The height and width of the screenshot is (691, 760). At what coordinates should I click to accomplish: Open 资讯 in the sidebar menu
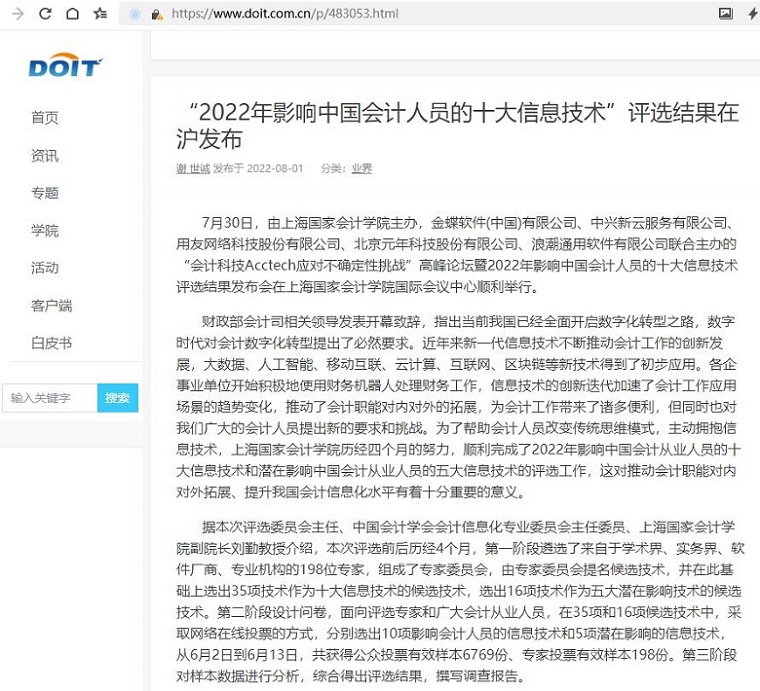[x=45, y=155]
